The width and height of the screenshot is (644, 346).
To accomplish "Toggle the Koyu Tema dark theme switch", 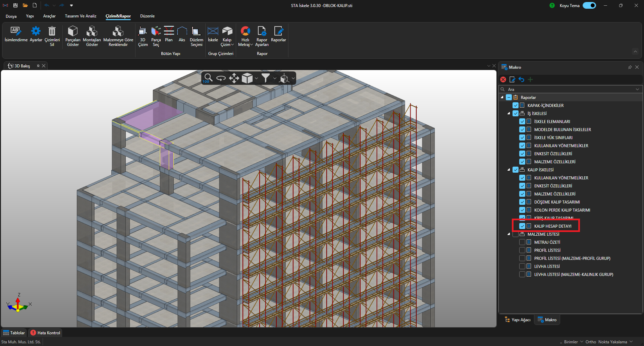I will [x=589, y=5].
